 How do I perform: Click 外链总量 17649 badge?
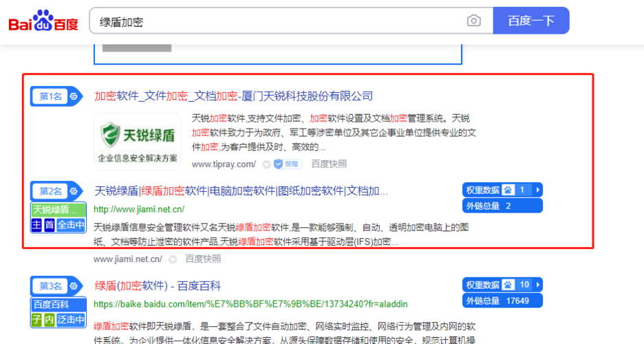(502, 301)
